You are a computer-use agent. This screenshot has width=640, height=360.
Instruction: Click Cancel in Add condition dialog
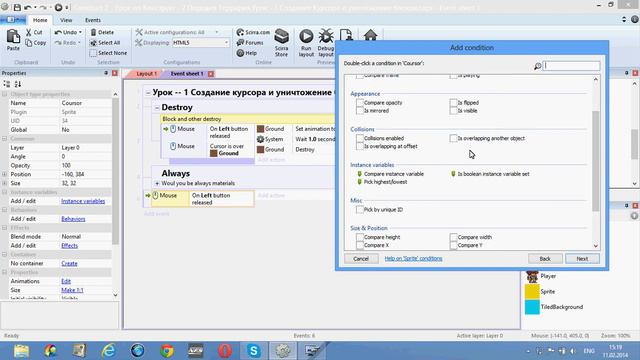(x=361, y=259)
